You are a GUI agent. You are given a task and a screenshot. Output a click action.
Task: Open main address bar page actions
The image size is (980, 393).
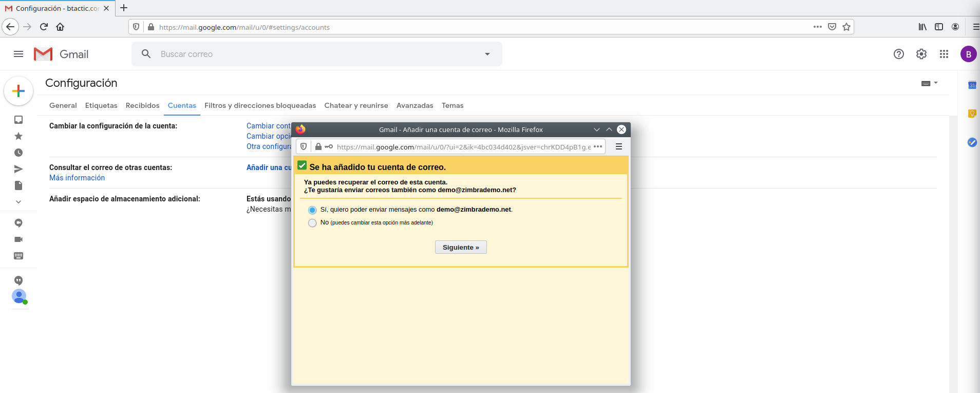point(818,27)
